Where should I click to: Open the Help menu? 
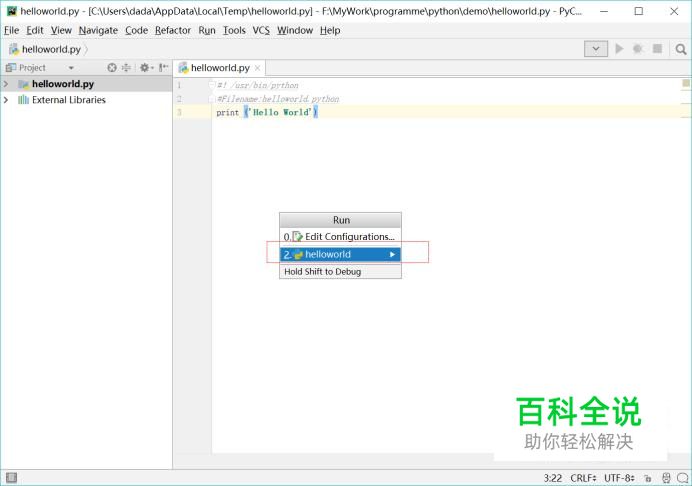point(330,30)
